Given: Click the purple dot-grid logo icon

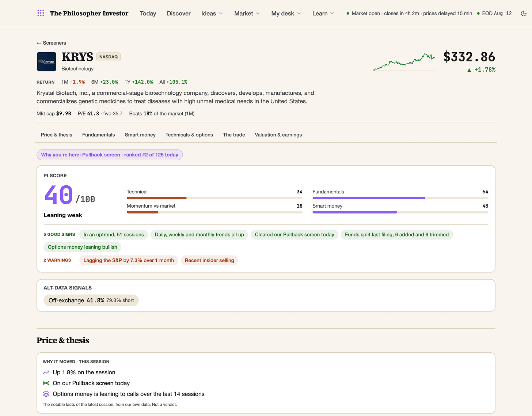Looking at the screenshot, I should tap(41, 13).
